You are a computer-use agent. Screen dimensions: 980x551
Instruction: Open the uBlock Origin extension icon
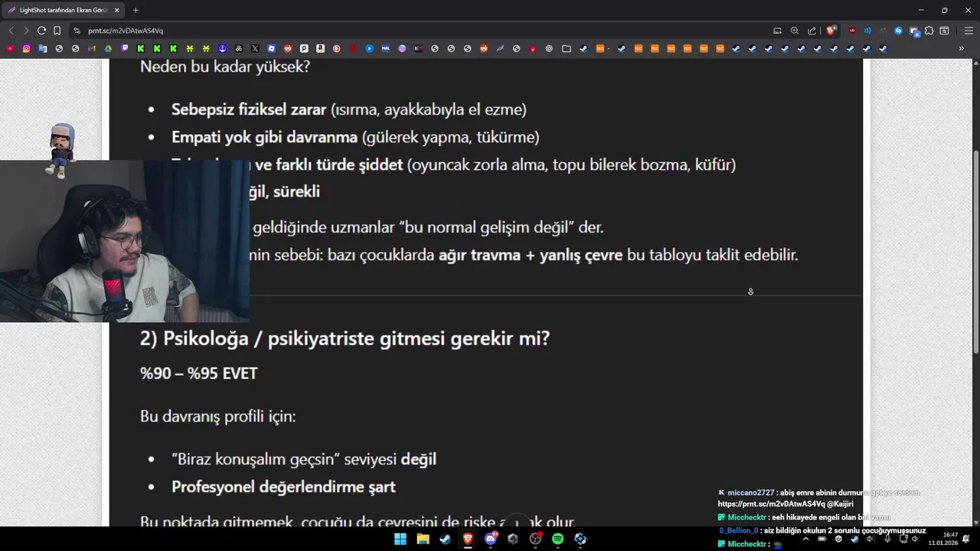pos(852,31)
